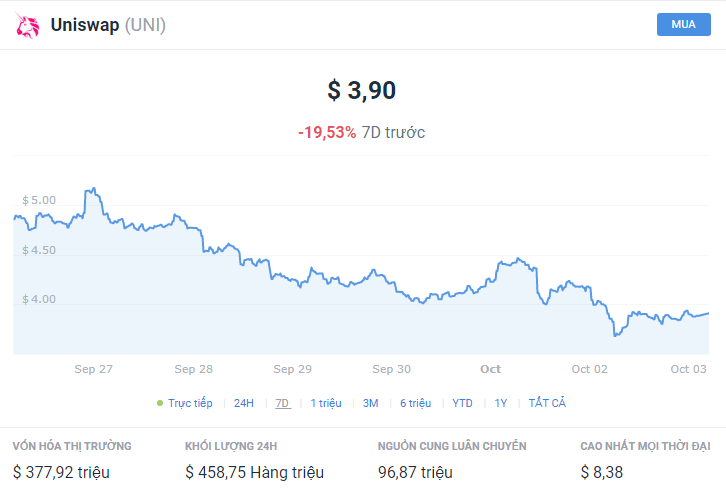Show TẤT CẢ all-time chart
726x494 pixels.
[547, 403]
